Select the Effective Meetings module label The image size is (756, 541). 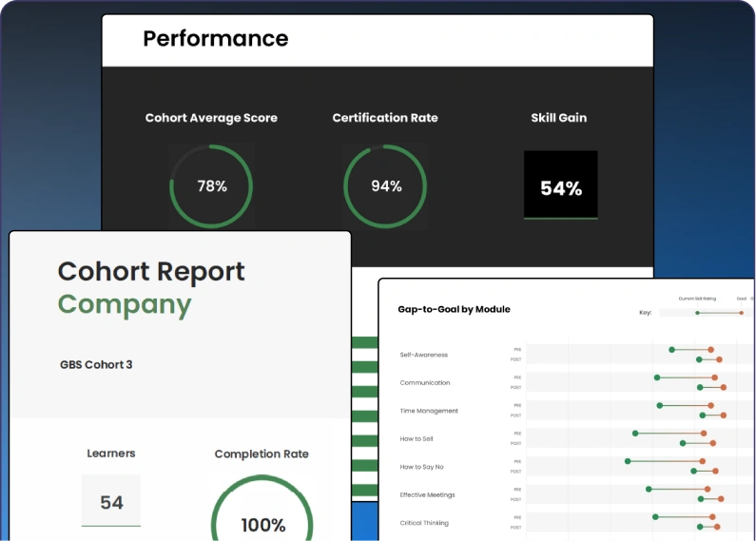coord(427,494)
